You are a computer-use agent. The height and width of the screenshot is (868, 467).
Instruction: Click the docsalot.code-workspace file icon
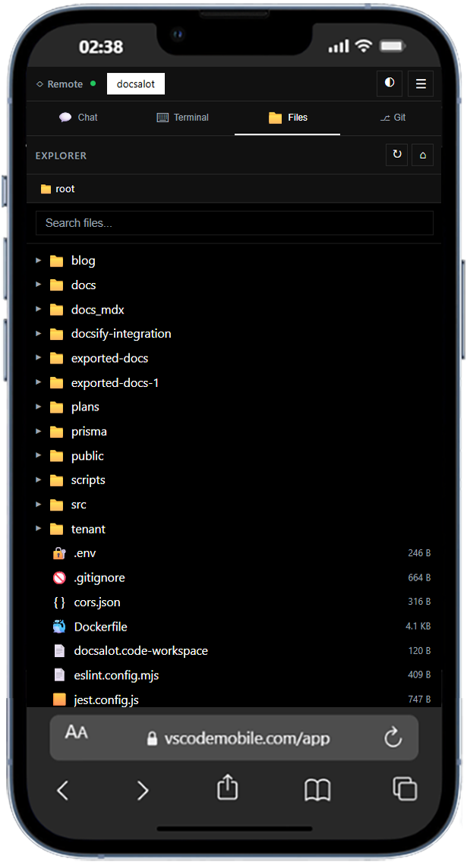(59, 651)
